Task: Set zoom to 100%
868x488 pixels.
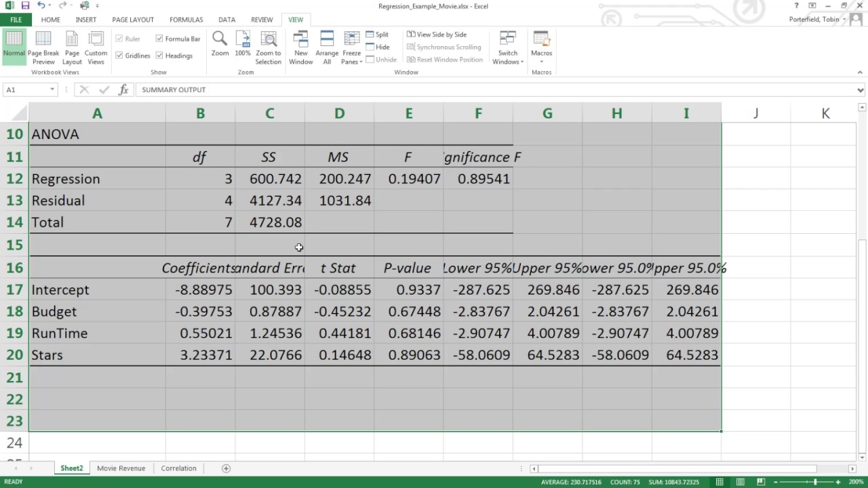Action: point(243,44)
